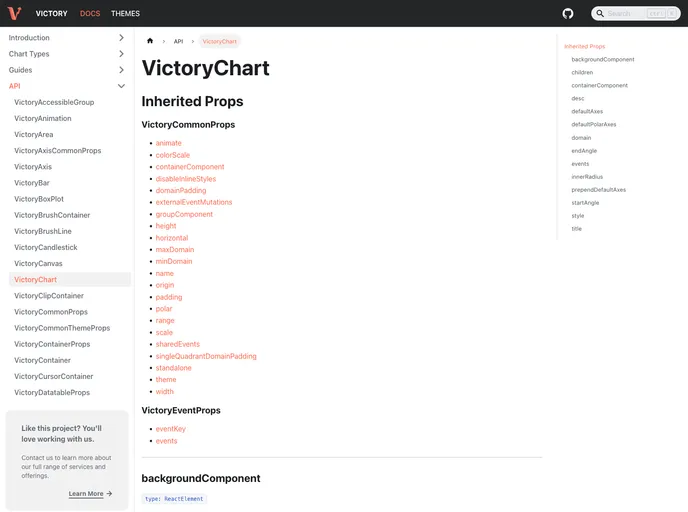The width and height of the screenshot is (688, 512).
Task: Jump to title in table of contents
Action: tap(576, 229)
